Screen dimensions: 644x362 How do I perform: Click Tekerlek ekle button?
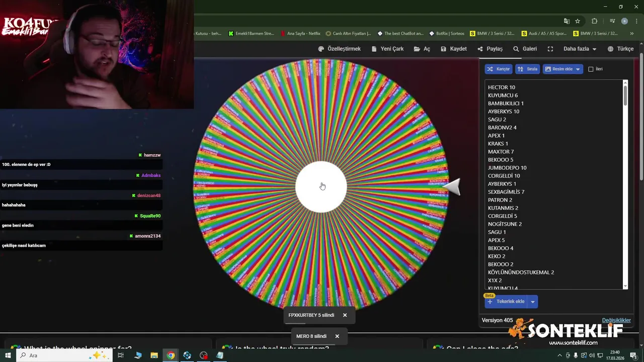pyautogui.click(x=506, y=302)
